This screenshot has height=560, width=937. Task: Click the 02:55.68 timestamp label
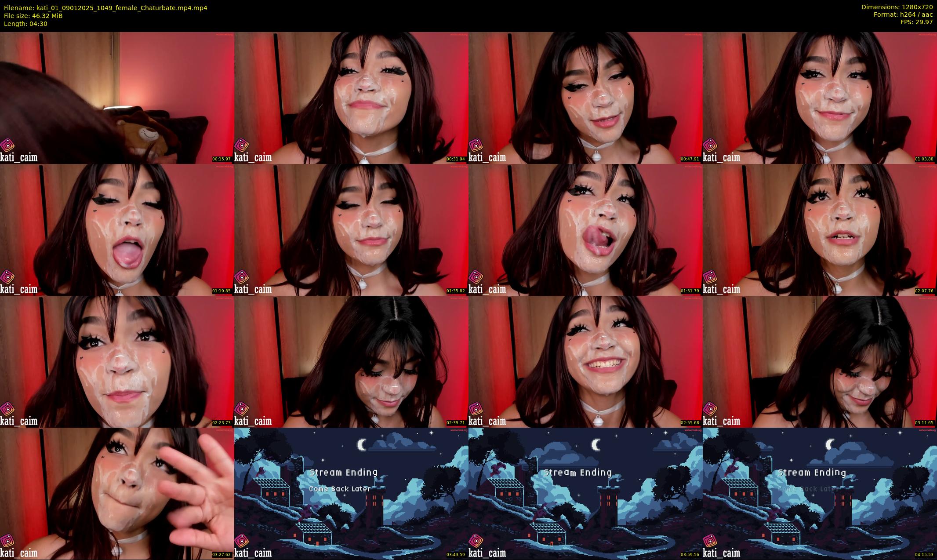pyautogui.click(x=690, y=423)
